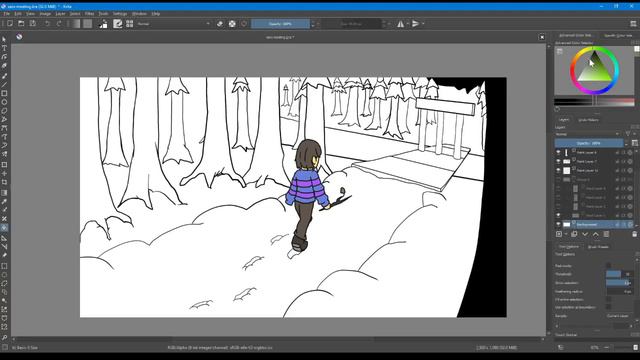Add a new paint layer
The width and height of the screenshot is (640, 360).
(x=559, y=234)
